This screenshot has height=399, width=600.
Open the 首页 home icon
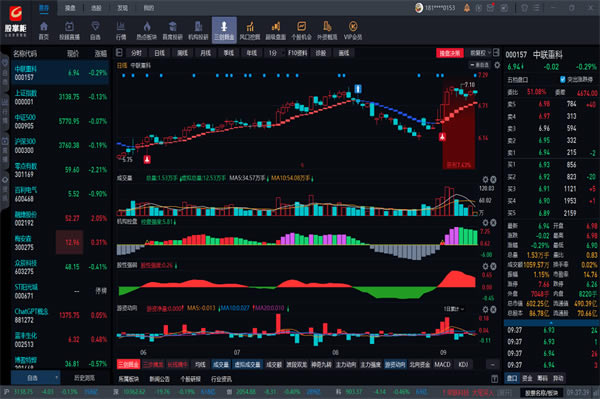44,30
